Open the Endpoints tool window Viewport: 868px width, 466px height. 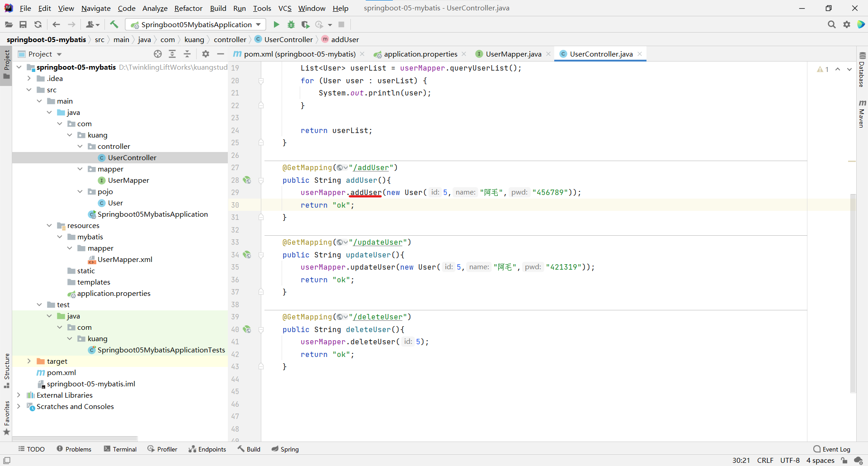click(208, 449)
